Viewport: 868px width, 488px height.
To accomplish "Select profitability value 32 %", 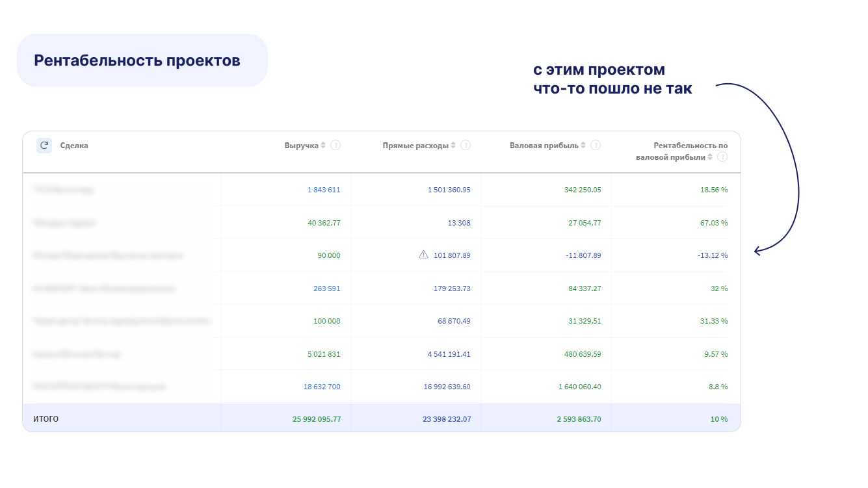I will click(x=719, y=289).
